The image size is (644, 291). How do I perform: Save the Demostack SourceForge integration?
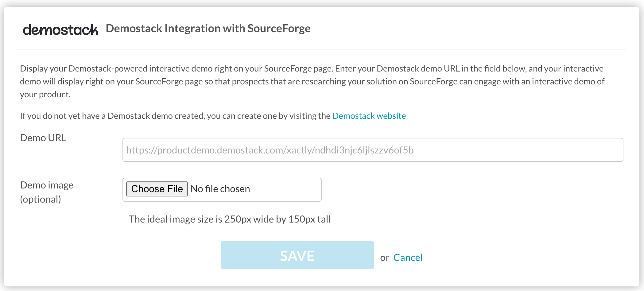[297, 255]
